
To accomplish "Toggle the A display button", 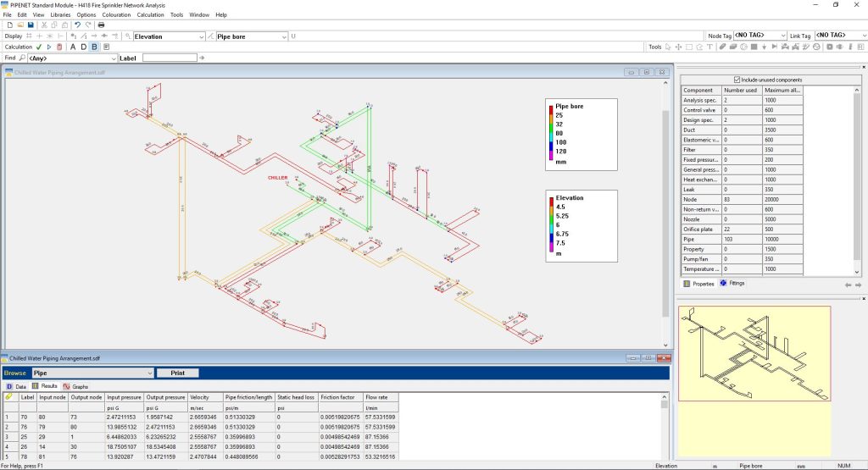I will tap(73, 47).
